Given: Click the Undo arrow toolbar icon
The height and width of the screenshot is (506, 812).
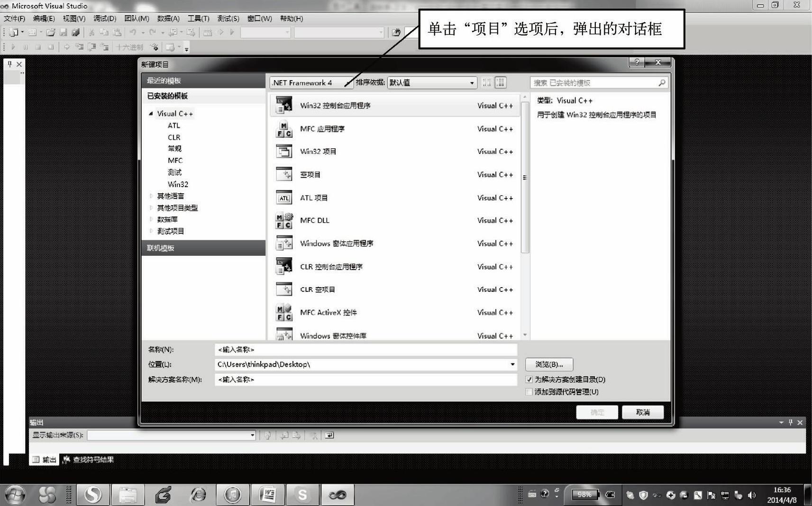Looking at the screenshot, I should click(133, 32).
